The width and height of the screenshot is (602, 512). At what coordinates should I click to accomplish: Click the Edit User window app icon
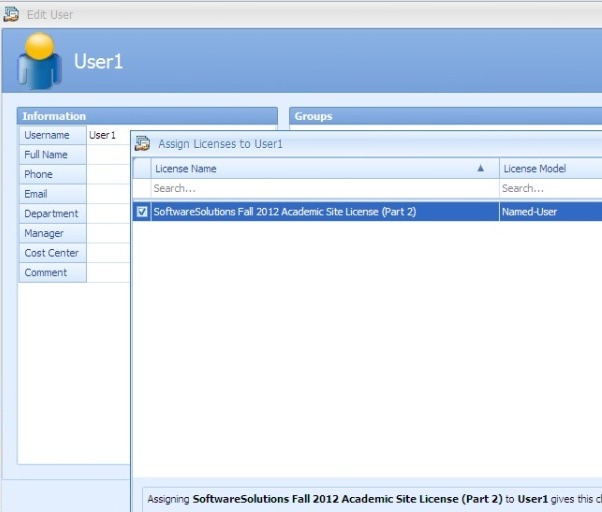point(11,14)
